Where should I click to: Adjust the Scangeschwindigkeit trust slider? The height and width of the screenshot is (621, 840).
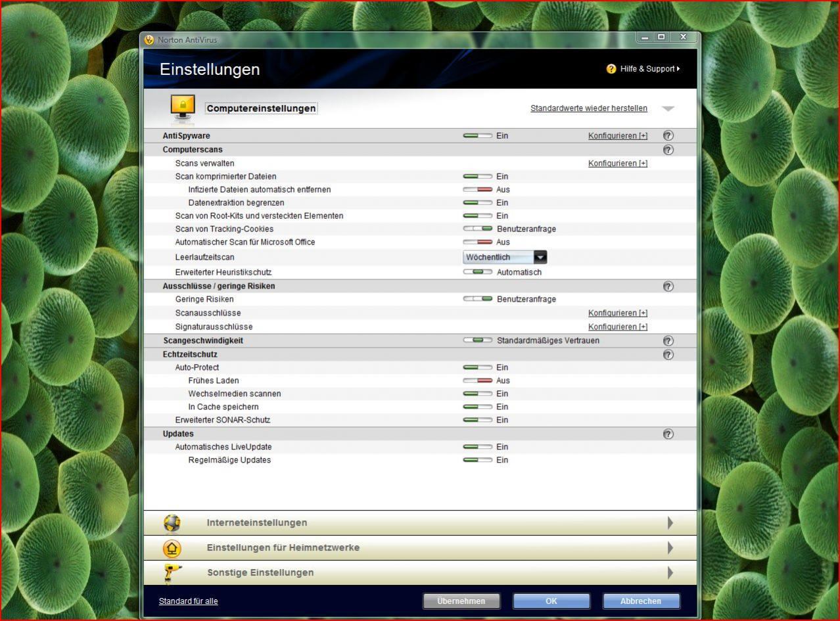click(478, 340)
